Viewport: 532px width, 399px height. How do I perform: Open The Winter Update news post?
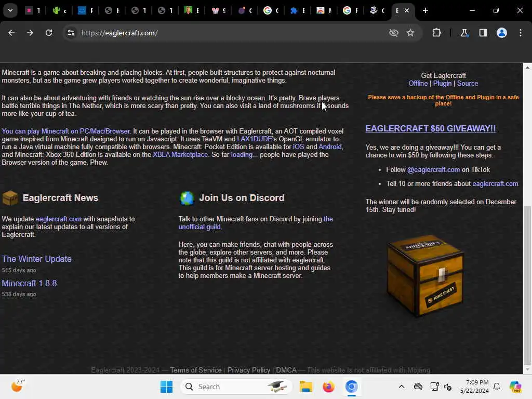click(37, 259)
